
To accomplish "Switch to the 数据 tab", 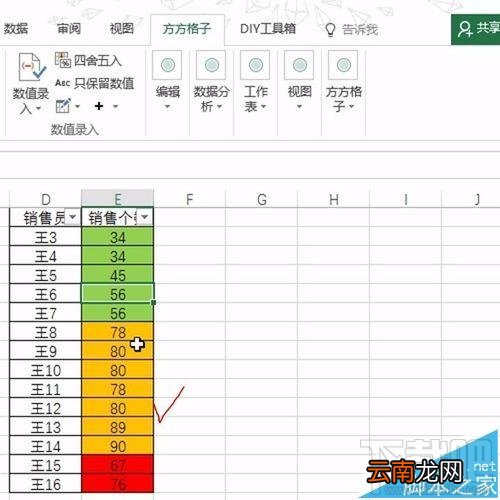I will coord(16,29).
